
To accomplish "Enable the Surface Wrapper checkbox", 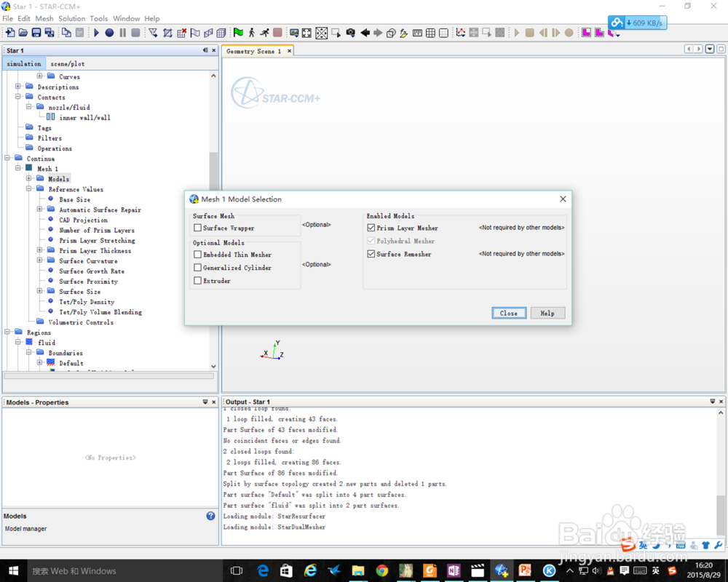I will click(198, 228).
